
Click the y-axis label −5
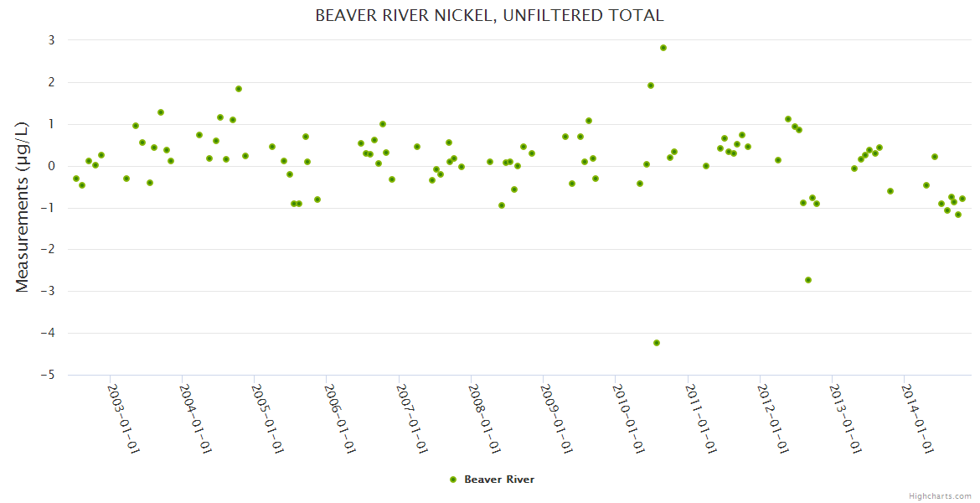coord(49,375)
